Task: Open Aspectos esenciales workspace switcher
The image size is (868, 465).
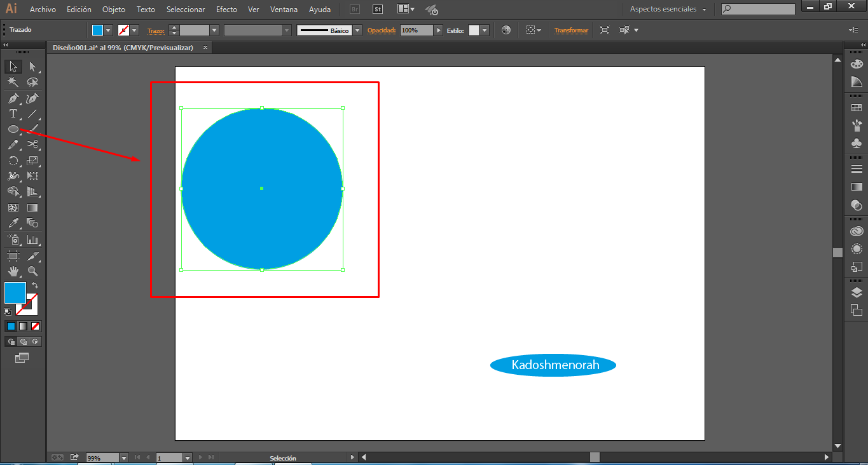Action: click(668, 10)
